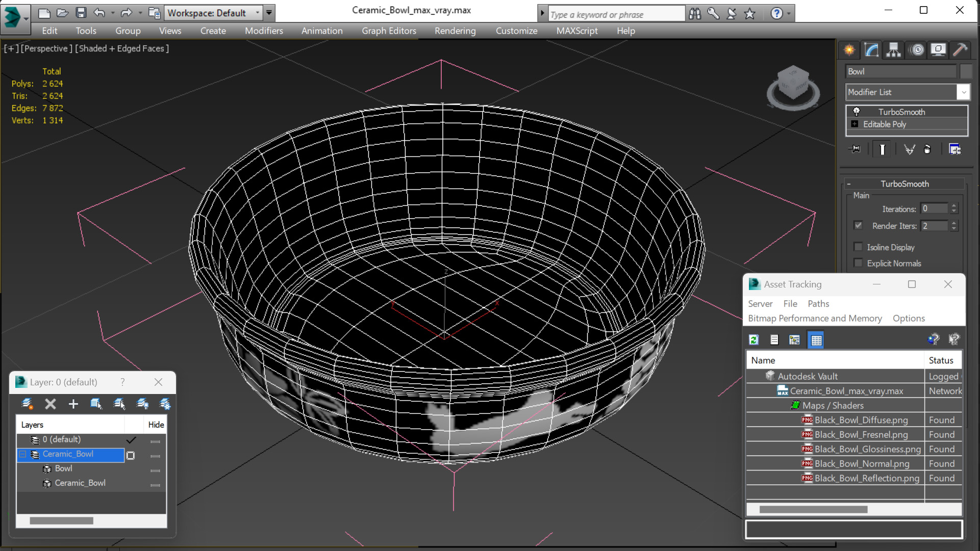The height and width of the screenshot is (551, 980).
Task: Toggle TurboSmooth lightbulb on or off
Action: (x=856, y=112)
